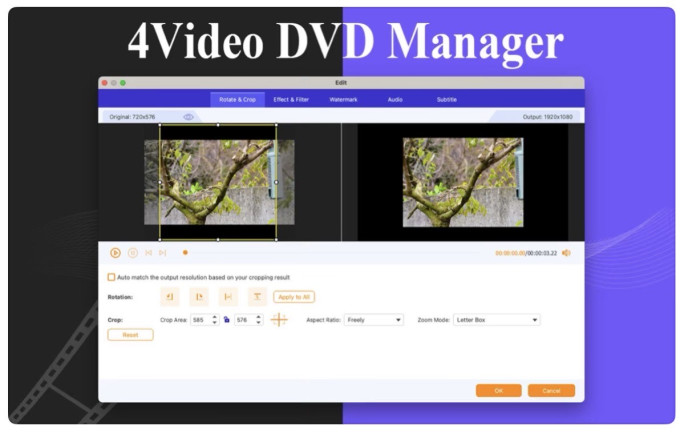The image size is (680, 434).
Task: Enable auto match output resolution checkbox
Action: coord(111,277)
